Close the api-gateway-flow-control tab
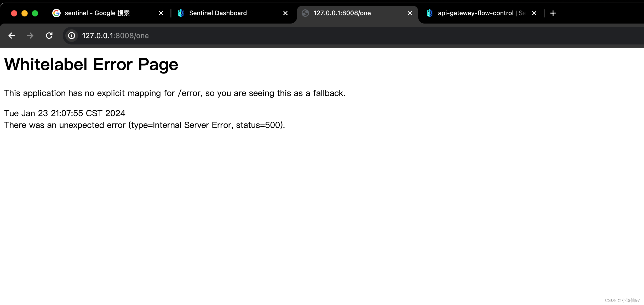The width and height of the screenshot is (644, 305). coord(534,13)
